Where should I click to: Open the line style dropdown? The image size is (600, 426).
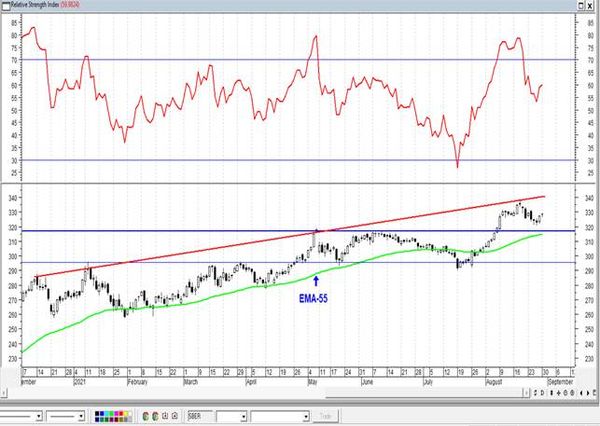click(39, 416)
